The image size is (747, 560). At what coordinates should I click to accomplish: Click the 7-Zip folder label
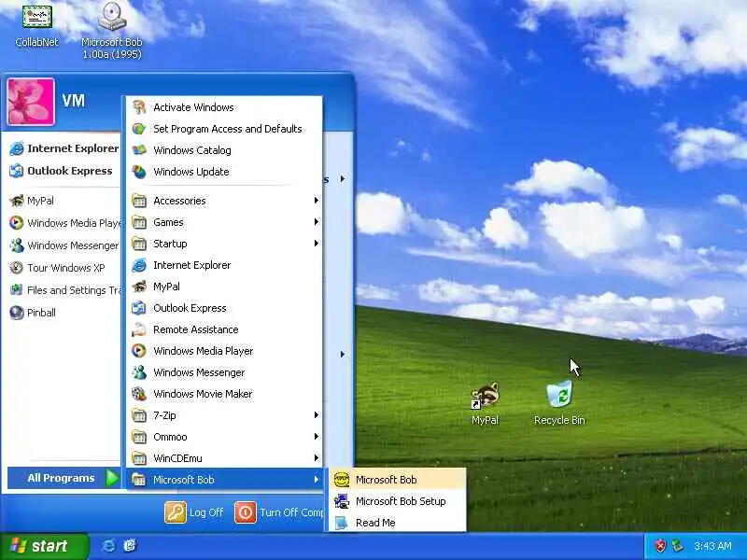(164, 415)
